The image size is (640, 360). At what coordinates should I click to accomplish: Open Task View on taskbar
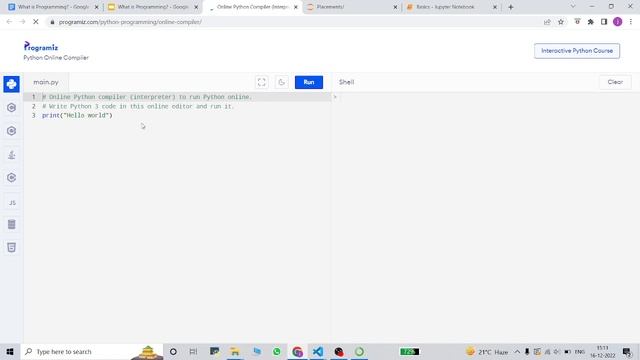coord(193,351)
